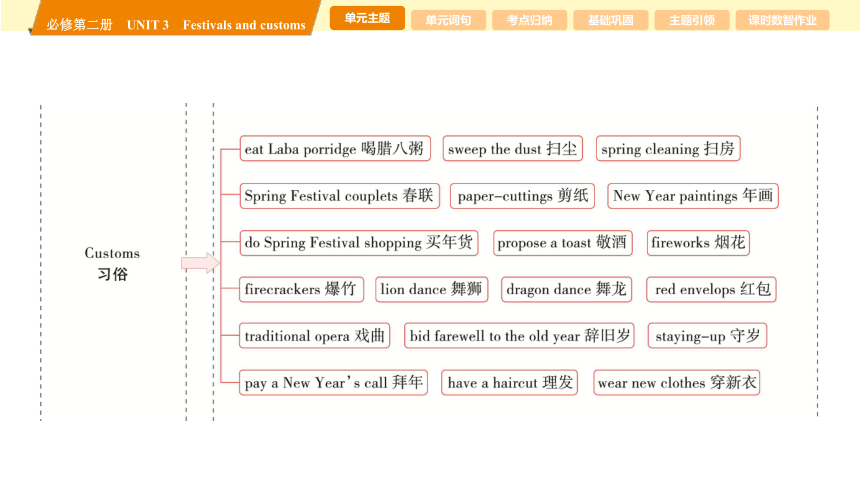Open the 主题引领 tab

click(x=692, y=20)
